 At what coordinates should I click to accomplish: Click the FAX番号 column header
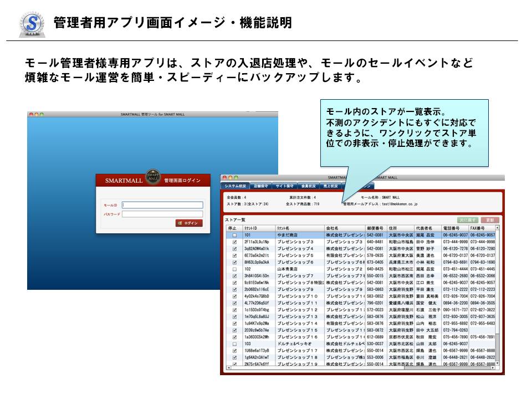coord(482,228)
